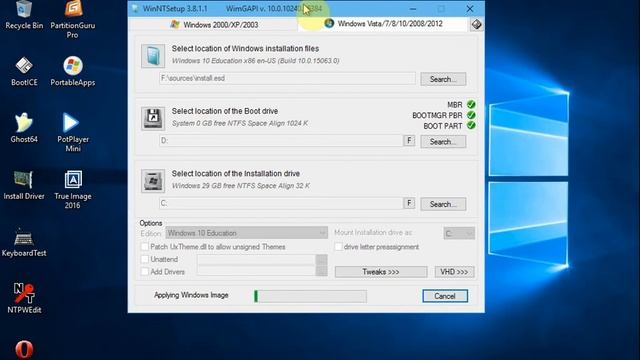Open the Mount Installation drive letter dropdown

[459, 233]
